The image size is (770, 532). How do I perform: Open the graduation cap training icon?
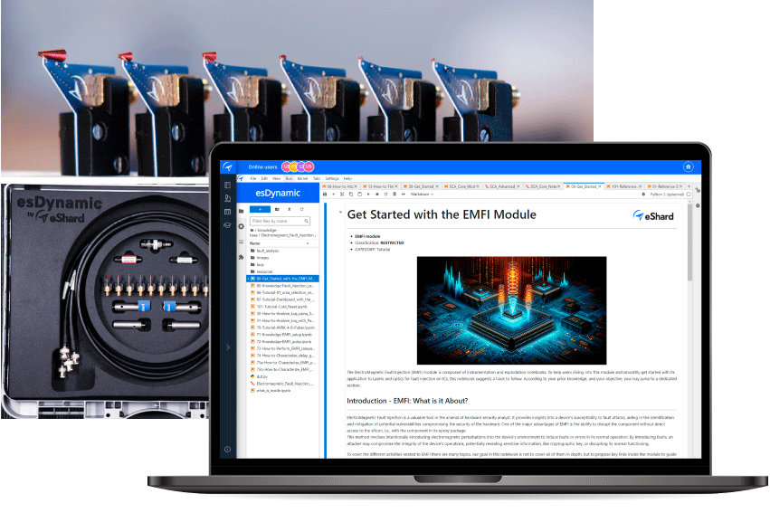coord(228,228)
